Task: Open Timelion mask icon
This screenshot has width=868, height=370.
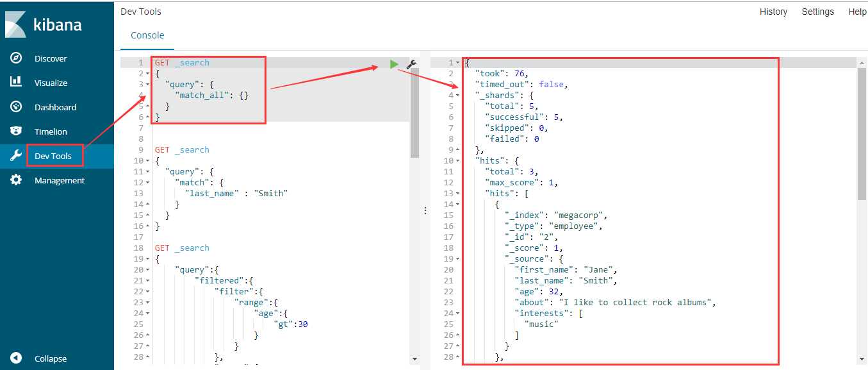Action: click(17, 131)
